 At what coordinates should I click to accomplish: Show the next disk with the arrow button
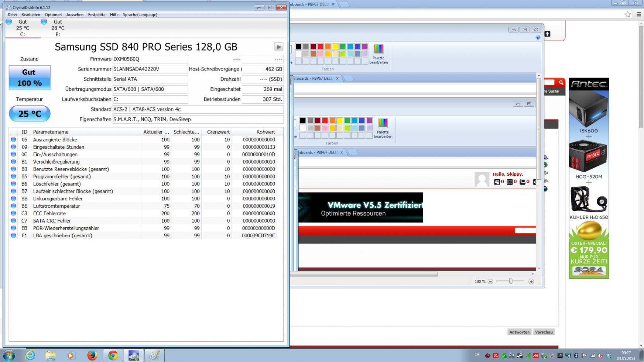279,47
